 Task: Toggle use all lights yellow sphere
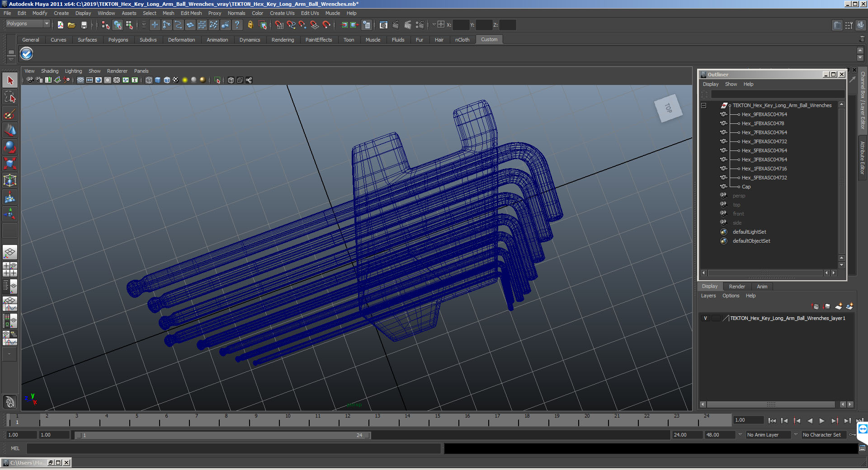click(185, 80)
